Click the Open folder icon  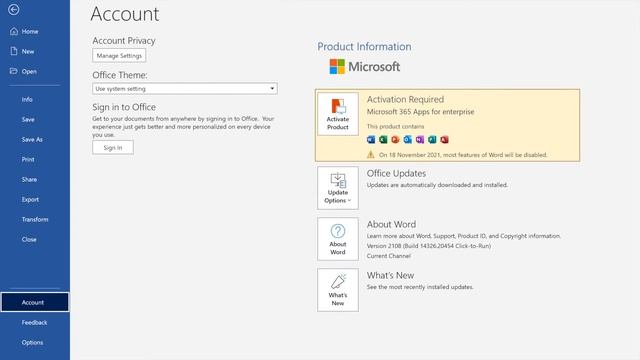[13, 71]
